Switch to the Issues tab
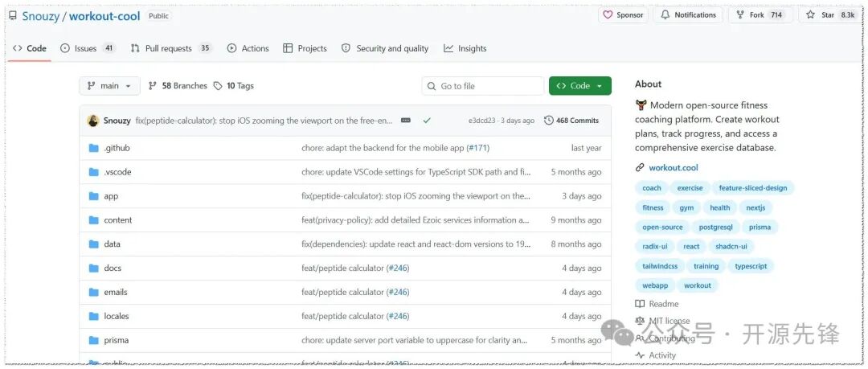The width and height of the screenshot is (868, 369). (x=88, y=48)
